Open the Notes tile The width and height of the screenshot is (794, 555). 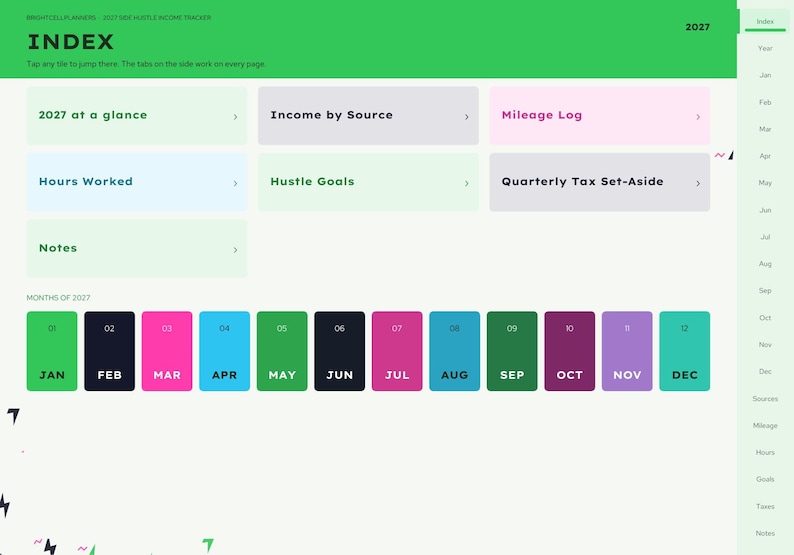(x=137, y=249)
